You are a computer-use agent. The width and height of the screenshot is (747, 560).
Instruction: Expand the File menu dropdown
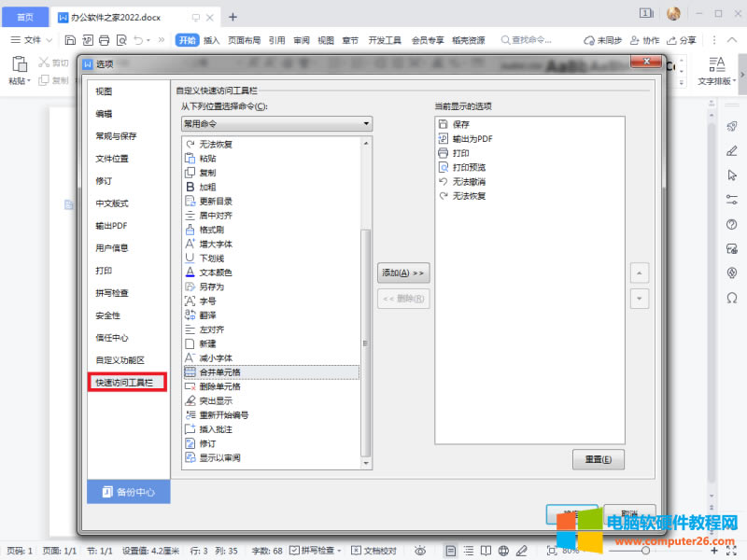(36, 40)
